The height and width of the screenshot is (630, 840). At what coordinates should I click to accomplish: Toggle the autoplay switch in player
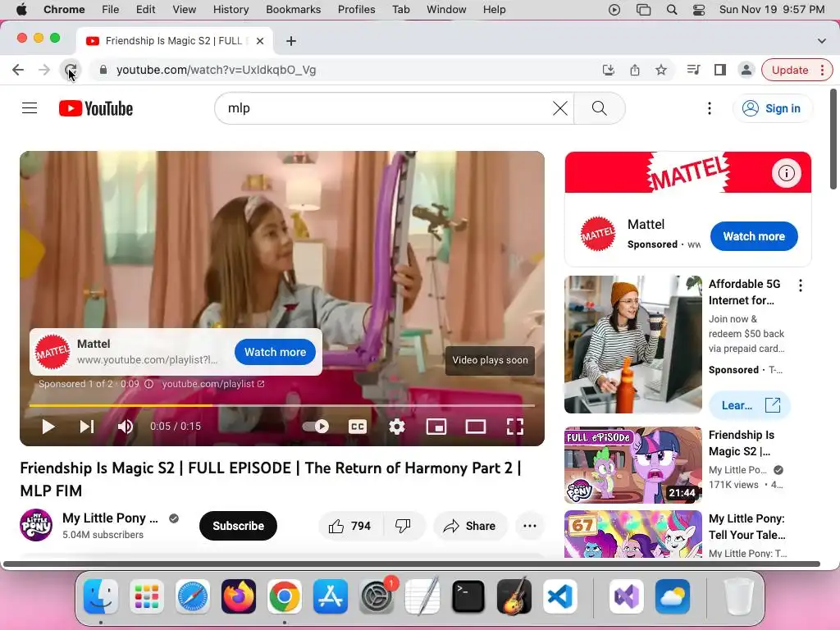click(316, 427)
